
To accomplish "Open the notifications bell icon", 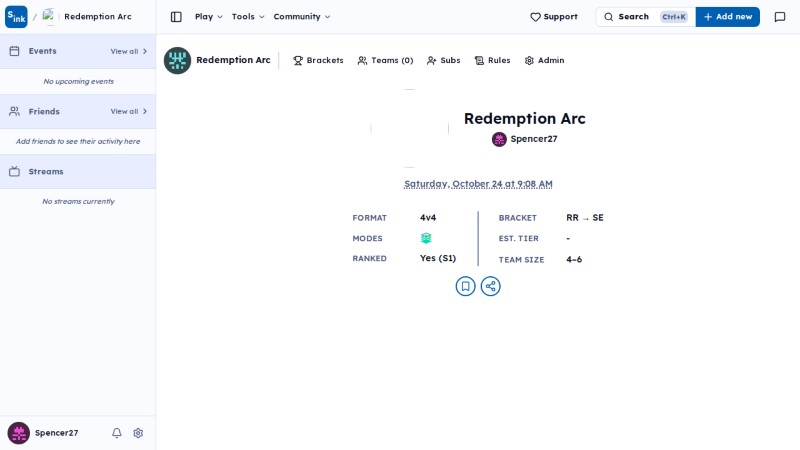I will [117, 433].
